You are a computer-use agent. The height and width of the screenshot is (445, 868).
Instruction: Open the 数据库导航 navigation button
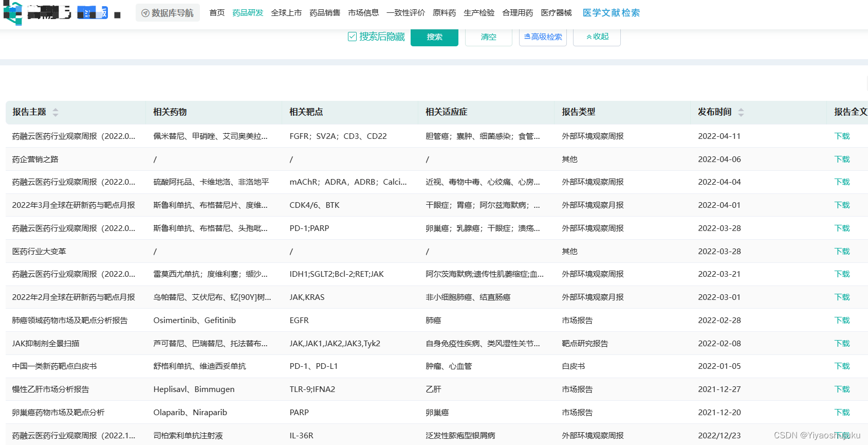click(x=168, y=13)
